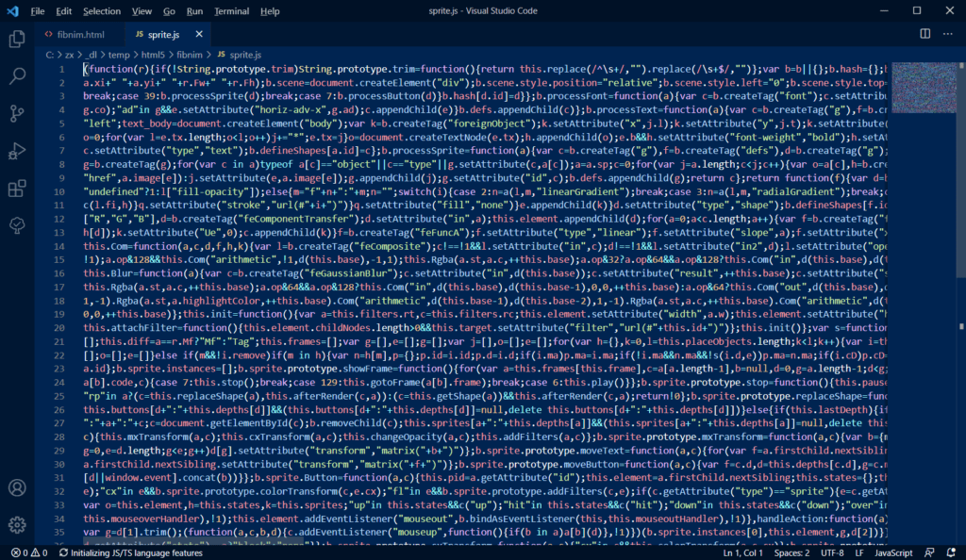The width and height of the screenshot is (966, 560).
Task: Open notifications via the bell icon
Action: pyautogui.click(x=952, y=552)
